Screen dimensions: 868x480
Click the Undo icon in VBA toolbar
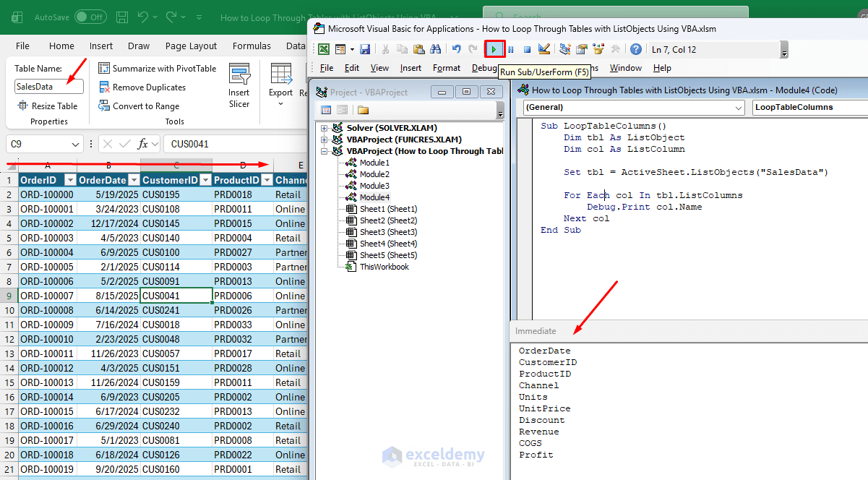click(457, 49)
